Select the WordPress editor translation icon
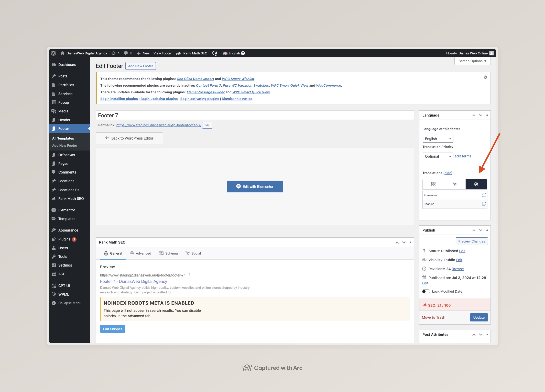The image size is (545, 392). click(476, 184)
